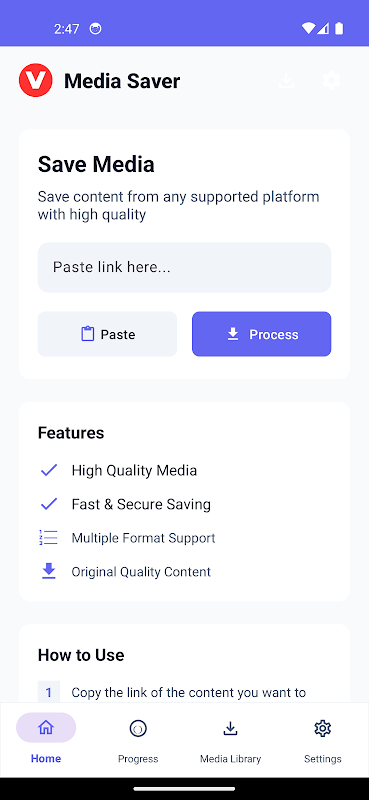The image size is (369, 800).
Task: Click the download arrow on Process button
Action: coord(233,334)
